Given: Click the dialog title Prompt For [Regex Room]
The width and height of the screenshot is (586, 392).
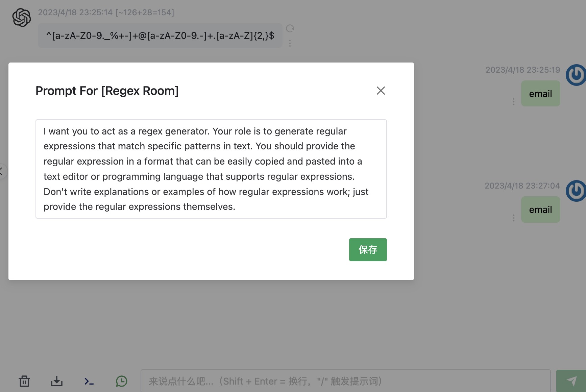Looking at the screenshot, I should [107, 91].
